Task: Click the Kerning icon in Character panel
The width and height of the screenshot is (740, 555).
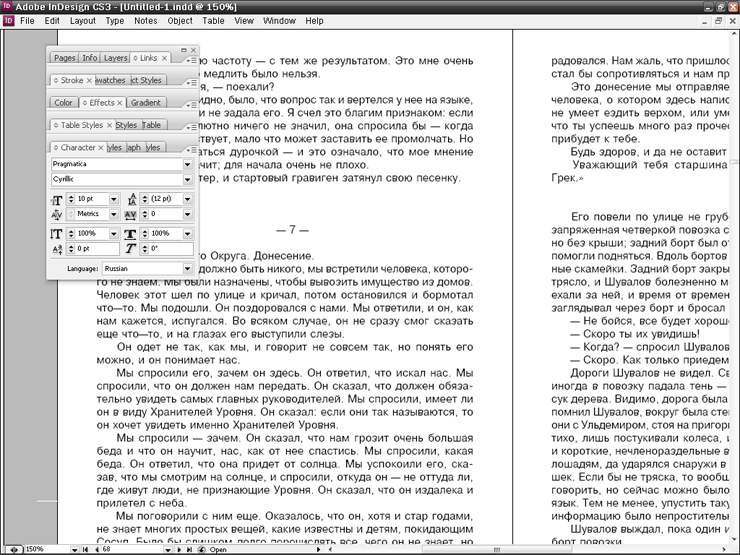Action: pyautogui.click(x=57, y=215)
